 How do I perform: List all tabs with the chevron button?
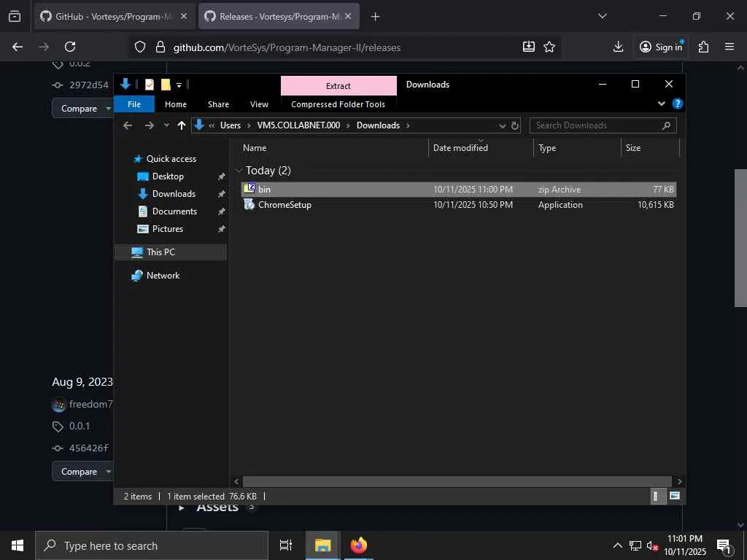click(x=602, y=16)
